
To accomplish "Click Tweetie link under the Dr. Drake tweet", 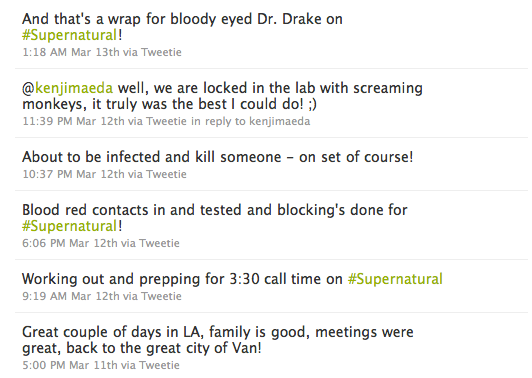I will 162,52.
